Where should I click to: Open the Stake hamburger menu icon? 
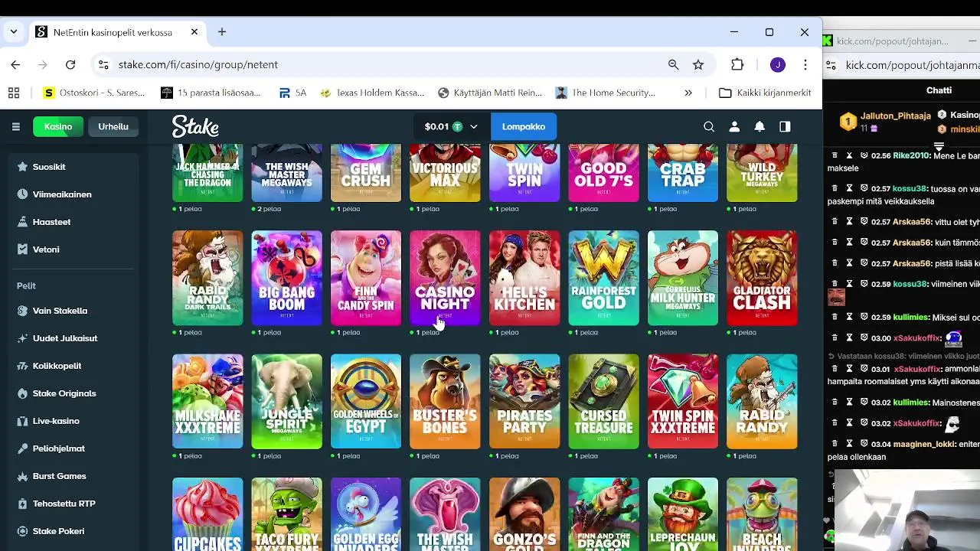(15, 126)
